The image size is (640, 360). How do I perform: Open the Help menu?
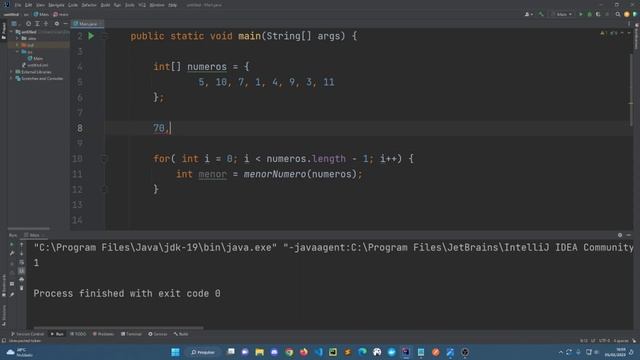click(x=173, y=5)
